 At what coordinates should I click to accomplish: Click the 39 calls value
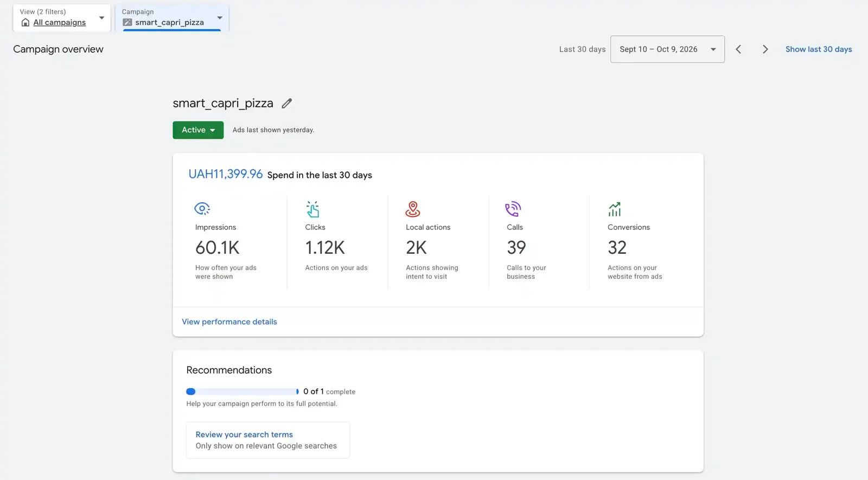(516, 248)
